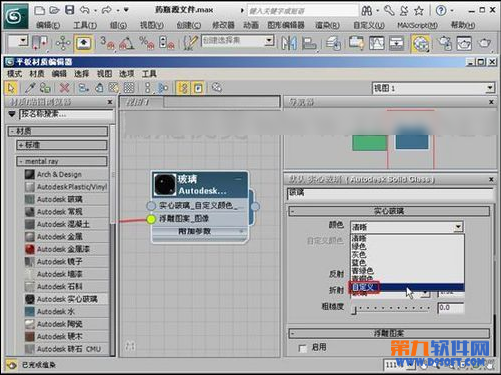Open the MAXScript menu in main window
This screenshot has height=375, width=501.
[x=417, y=25]
